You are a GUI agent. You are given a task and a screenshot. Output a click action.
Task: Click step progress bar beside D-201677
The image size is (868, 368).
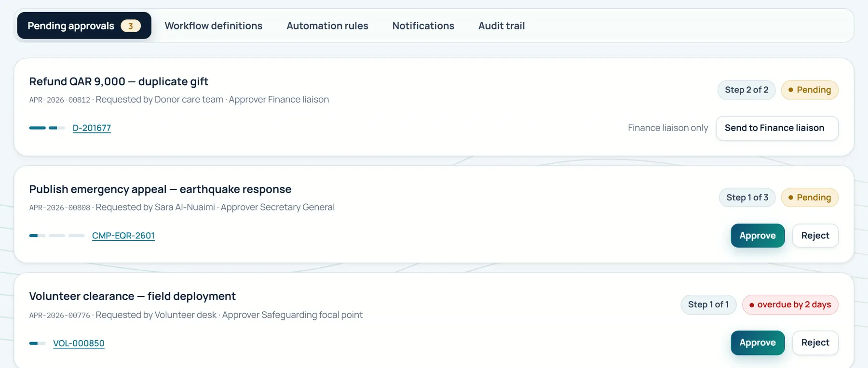tap(47, 128)
